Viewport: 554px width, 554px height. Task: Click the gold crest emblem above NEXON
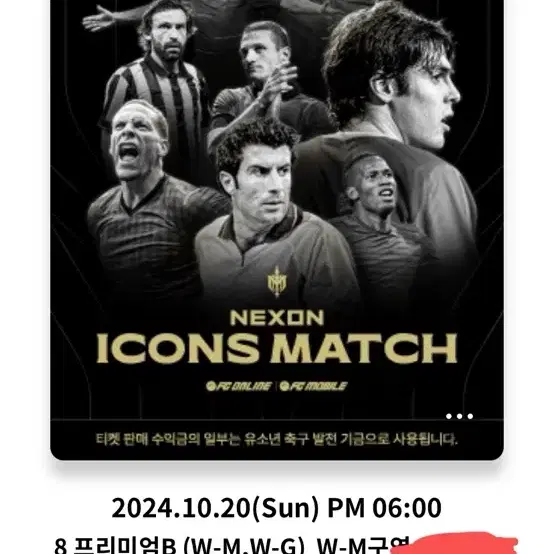click(x=277, y=281)
